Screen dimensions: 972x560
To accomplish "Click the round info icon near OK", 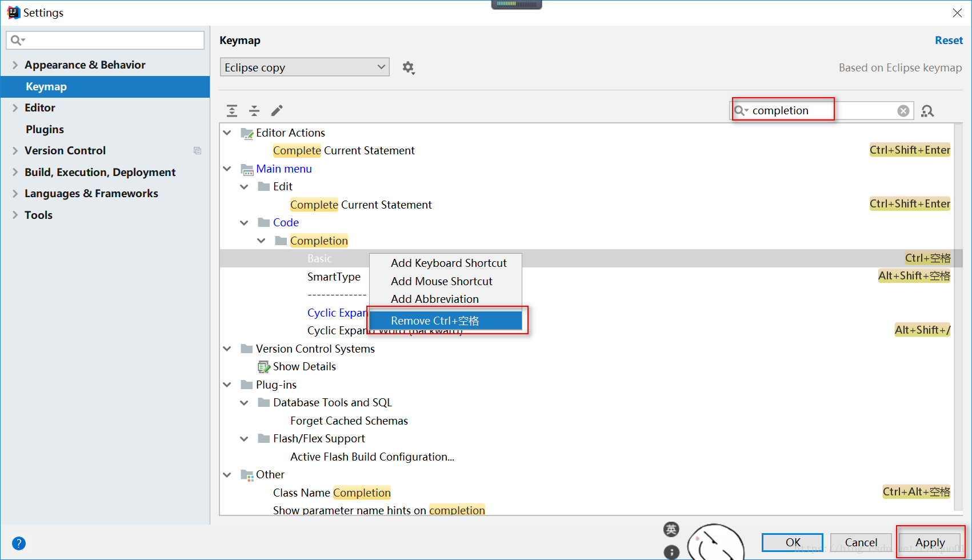I will 671,552.
